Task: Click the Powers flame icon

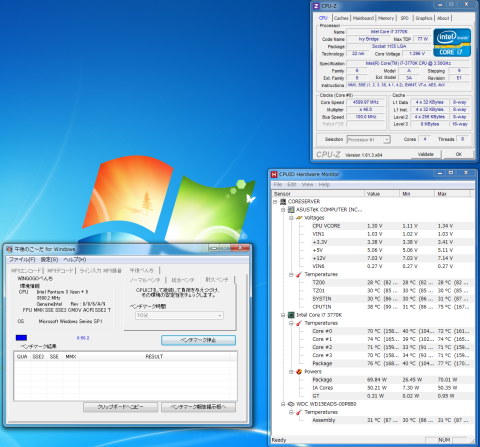Action: [x=299, y=372]
